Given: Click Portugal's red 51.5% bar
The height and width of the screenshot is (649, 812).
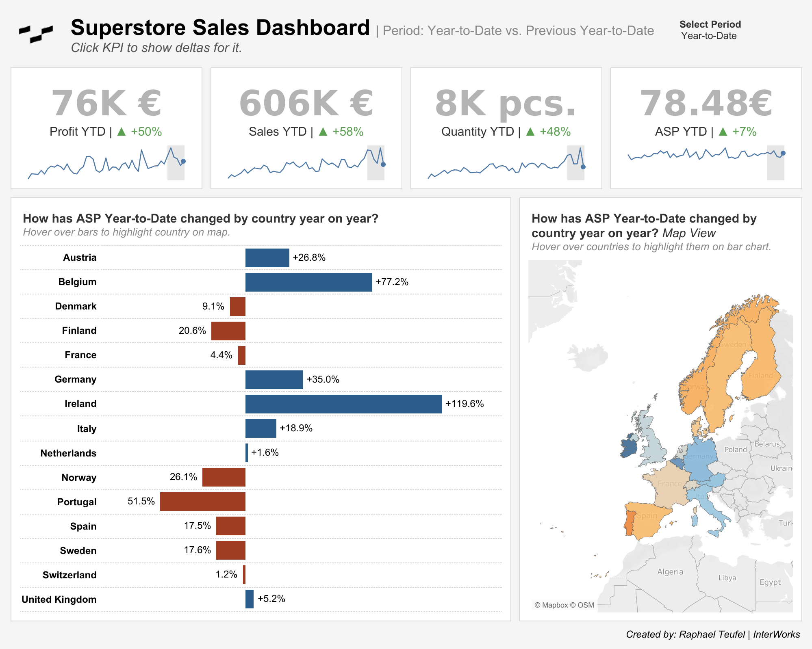Looking at the screenshot, I should click(x=202, y=502).
